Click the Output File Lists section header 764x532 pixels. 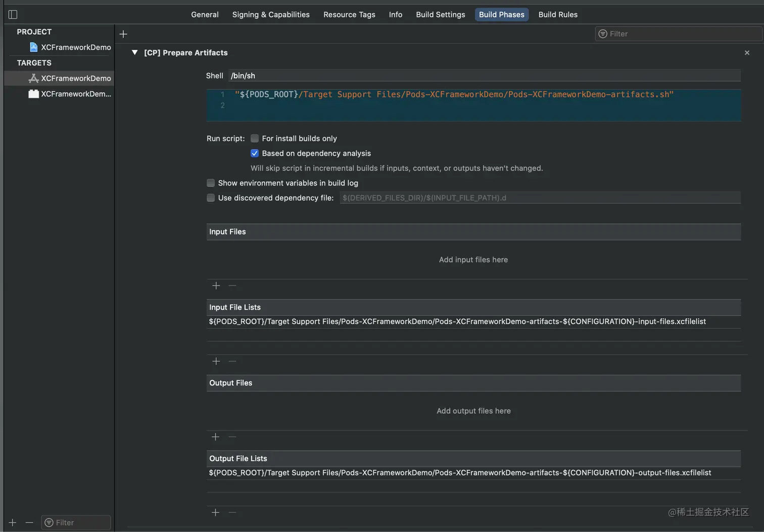[x=473, y=459]
